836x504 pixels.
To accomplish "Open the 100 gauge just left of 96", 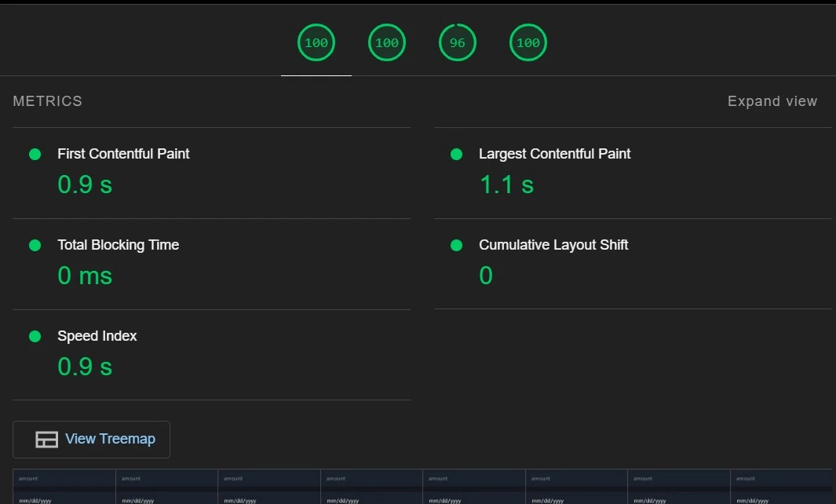I will click(387, 42).
